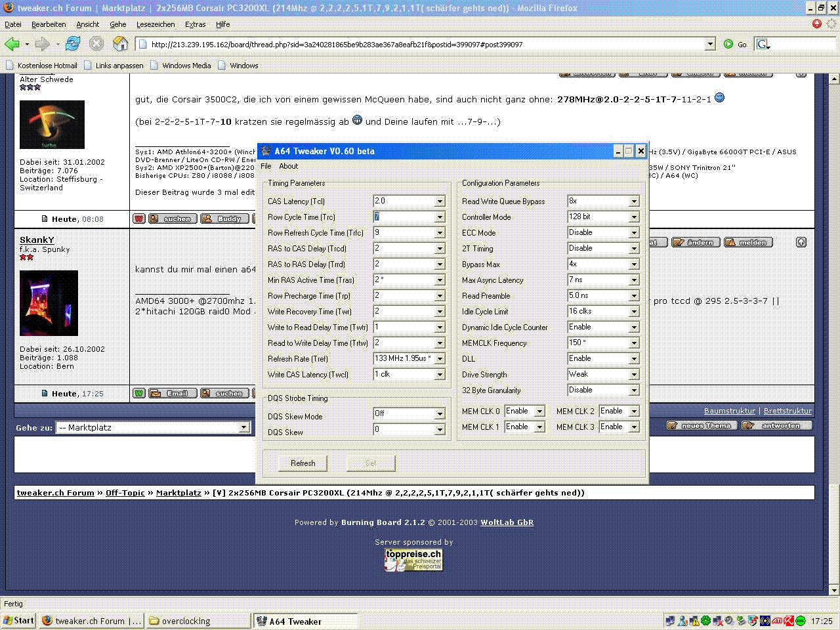The image size is (840, 630).
Task: Click the Refresh button in A64 Tweaker
Action: [303, 463]
